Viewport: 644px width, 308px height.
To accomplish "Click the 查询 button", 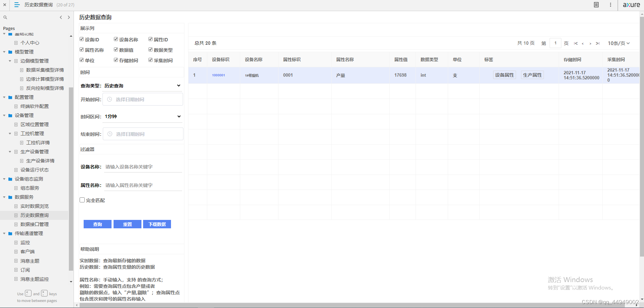I will point(97,224).
